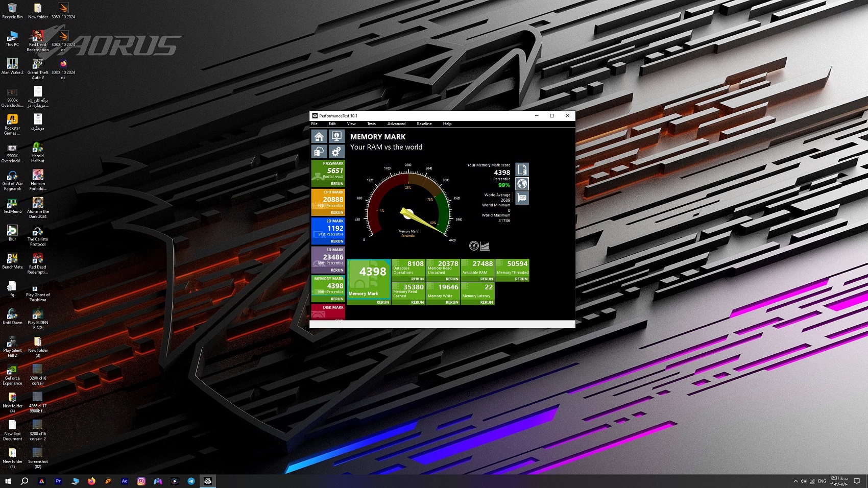The image size is (868, 488).
Task: Click the 99% percentile value
Action: pos(504,185)
